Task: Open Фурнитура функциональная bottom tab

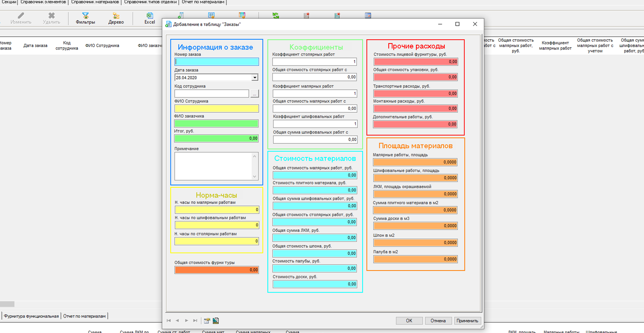Action: (31, 316)
